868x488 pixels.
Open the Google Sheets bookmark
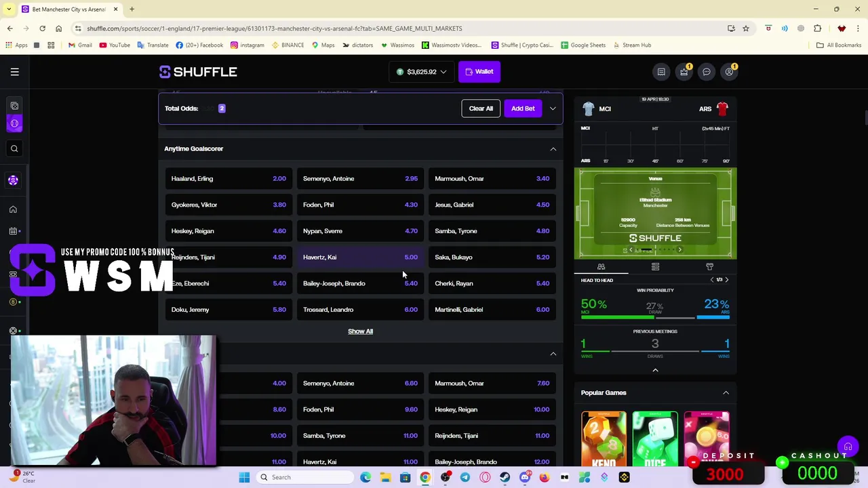pyautogui.click(x=583, y=45)
